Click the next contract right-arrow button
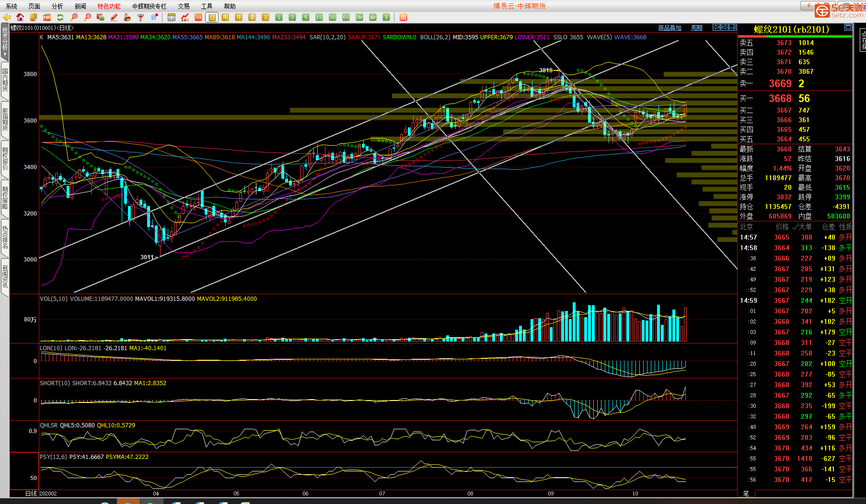Image resolution: width=866 pixels, height=504 pixels. (x=725, y=27)
